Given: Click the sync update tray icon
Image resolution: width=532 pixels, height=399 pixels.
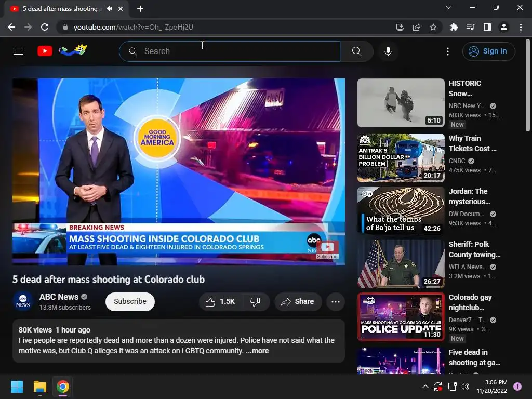Looking at the screenshot, I should [x=437, y=387].
